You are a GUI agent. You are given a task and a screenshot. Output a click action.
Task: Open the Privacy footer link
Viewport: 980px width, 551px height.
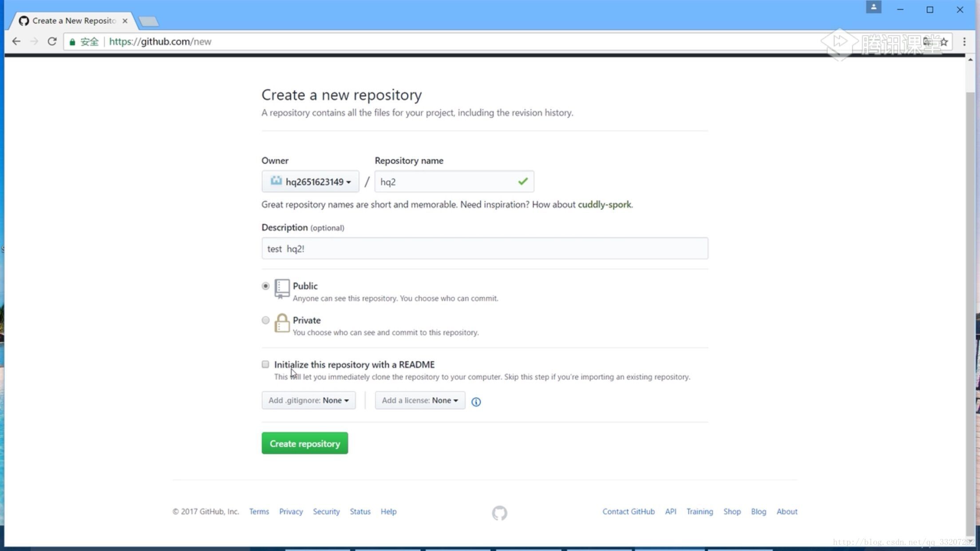[291, 512]
